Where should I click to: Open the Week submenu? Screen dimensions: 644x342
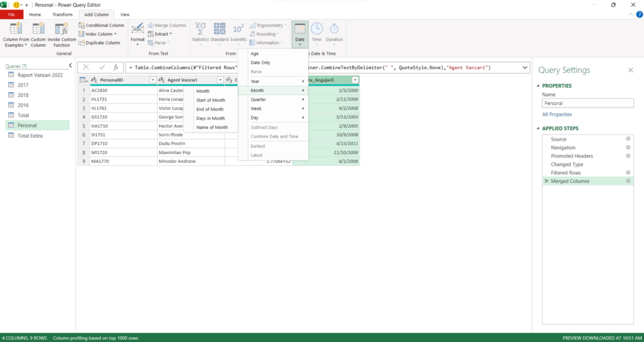point(273,108)
